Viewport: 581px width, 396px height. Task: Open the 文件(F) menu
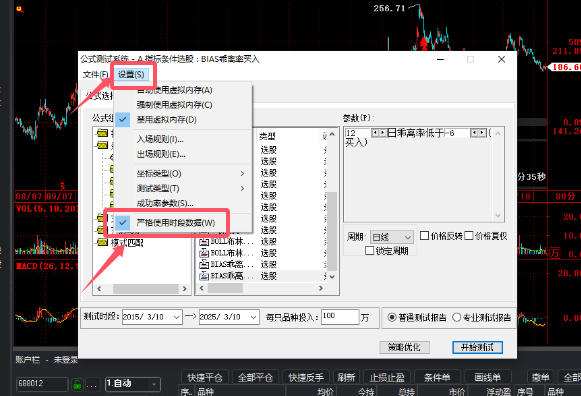tap(96, 74)
